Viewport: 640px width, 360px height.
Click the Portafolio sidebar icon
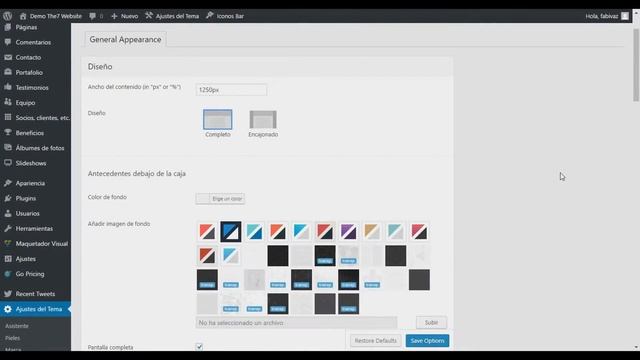(8, 72)
